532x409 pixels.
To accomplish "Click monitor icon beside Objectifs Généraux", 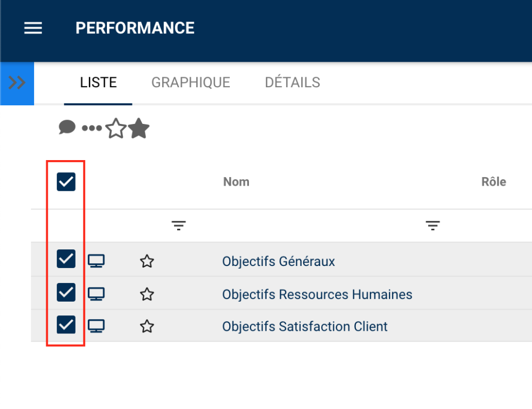I will [x=96, y=261].
